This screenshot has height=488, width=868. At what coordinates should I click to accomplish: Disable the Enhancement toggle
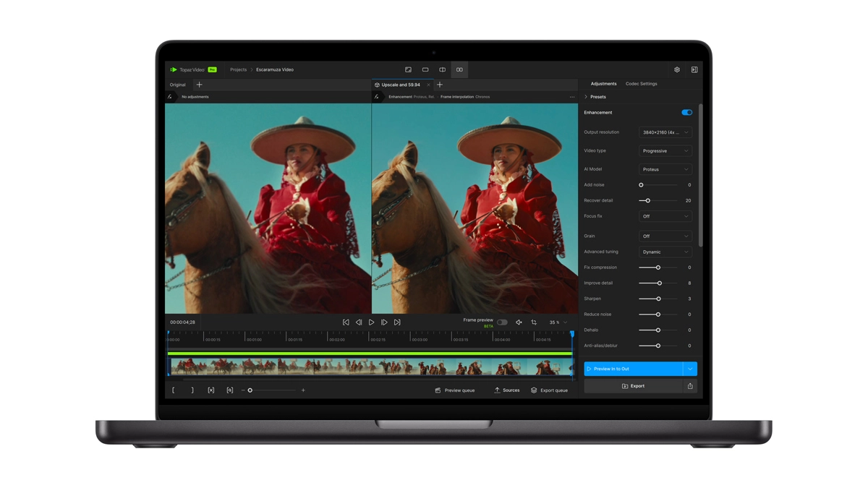(686, 112)
